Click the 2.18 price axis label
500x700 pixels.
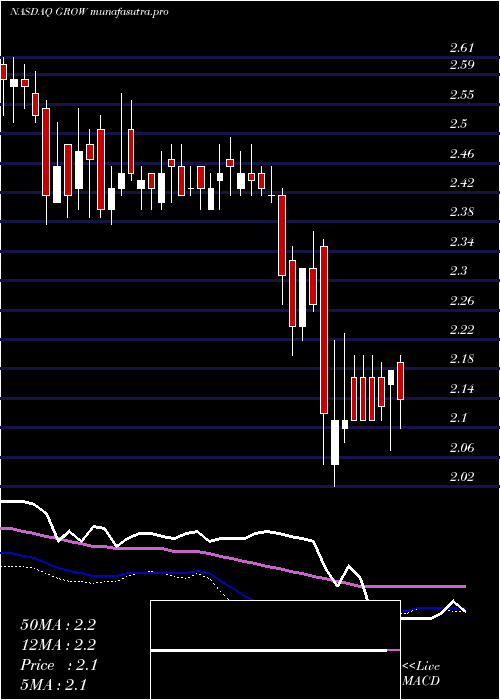point(462,359)
